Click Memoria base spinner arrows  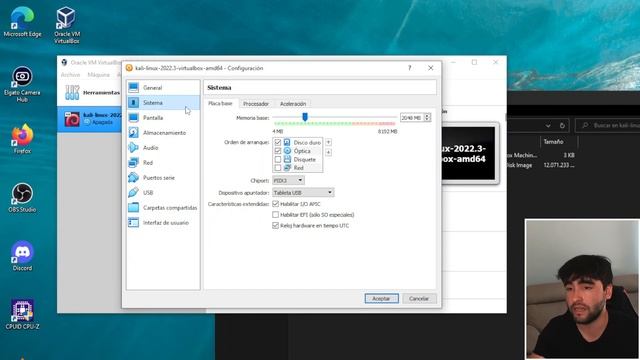pos(427,118)
